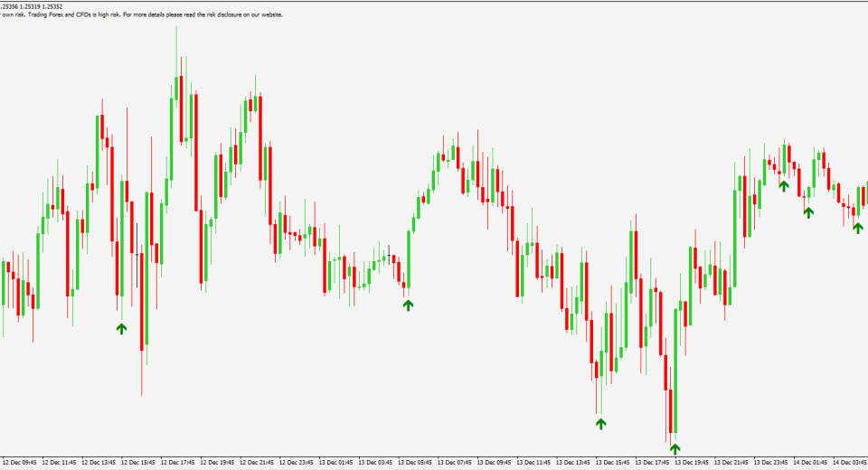Click the green arrow signal near 13 Dec 05:45

click(408, 305)
